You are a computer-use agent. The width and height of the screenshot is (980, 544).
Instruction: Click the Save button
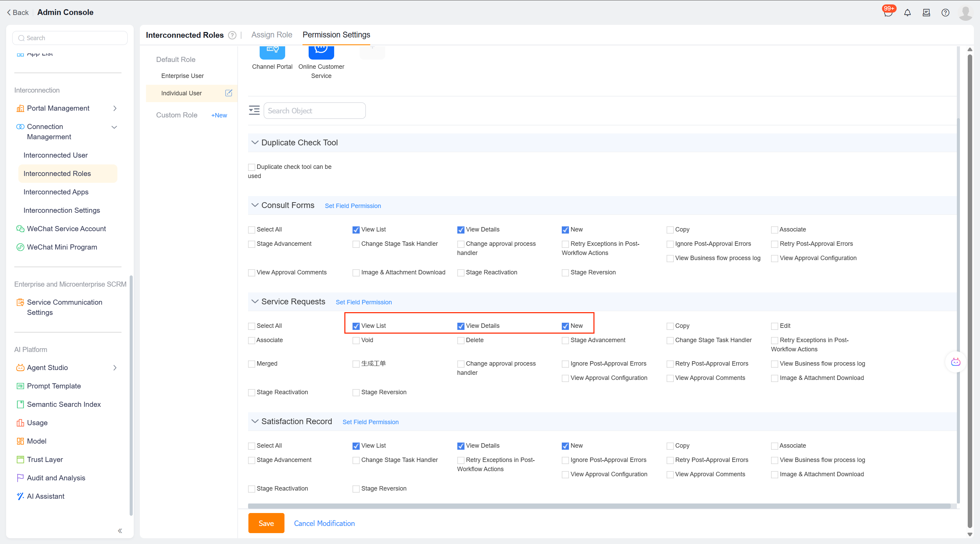266,524
